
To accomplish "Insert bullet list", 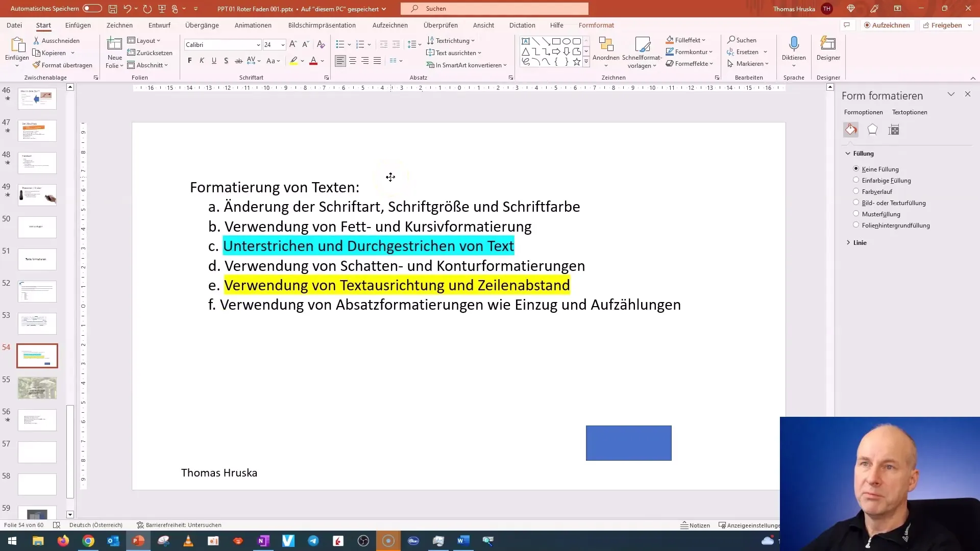I will 340,44.
